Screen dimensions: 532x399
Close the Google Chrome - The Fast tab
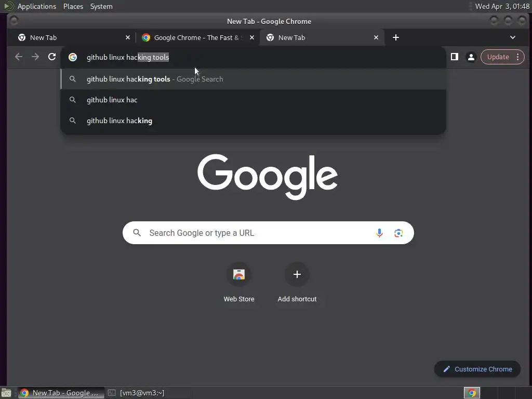pyautogui.click(x=252, y=37)
